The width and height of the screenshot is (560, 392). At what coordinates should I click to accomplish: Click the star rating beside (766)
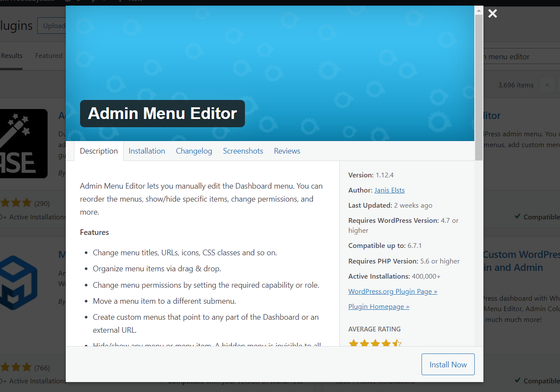pos(16,368)
